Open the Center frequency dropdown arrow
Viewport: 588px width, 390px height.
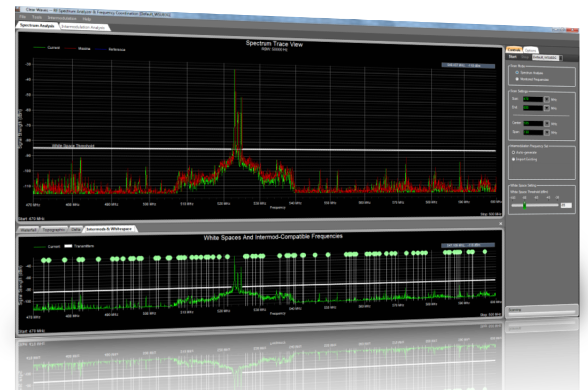coord(547,123)
